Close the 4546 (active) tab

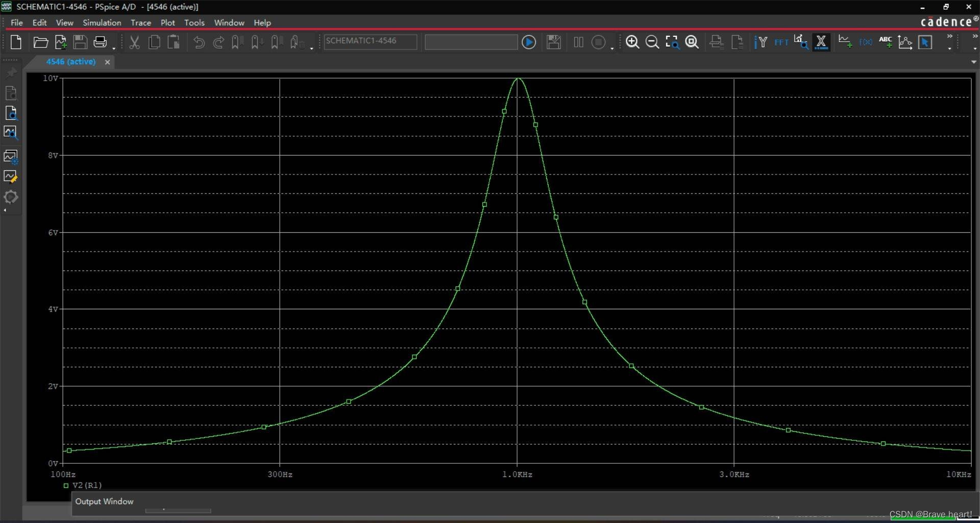tap(107, 62)
